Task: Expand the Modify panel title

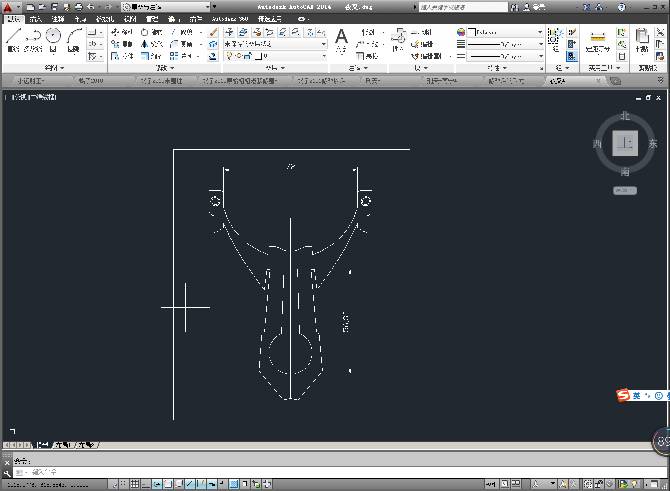Action: [x=165, y=68]
